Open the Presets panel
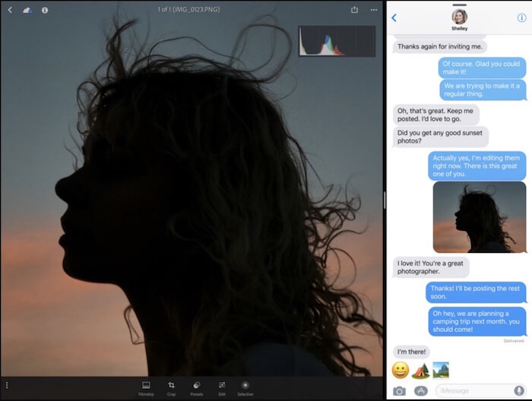This screenshot has width=532, height=401. coord(196,388)
